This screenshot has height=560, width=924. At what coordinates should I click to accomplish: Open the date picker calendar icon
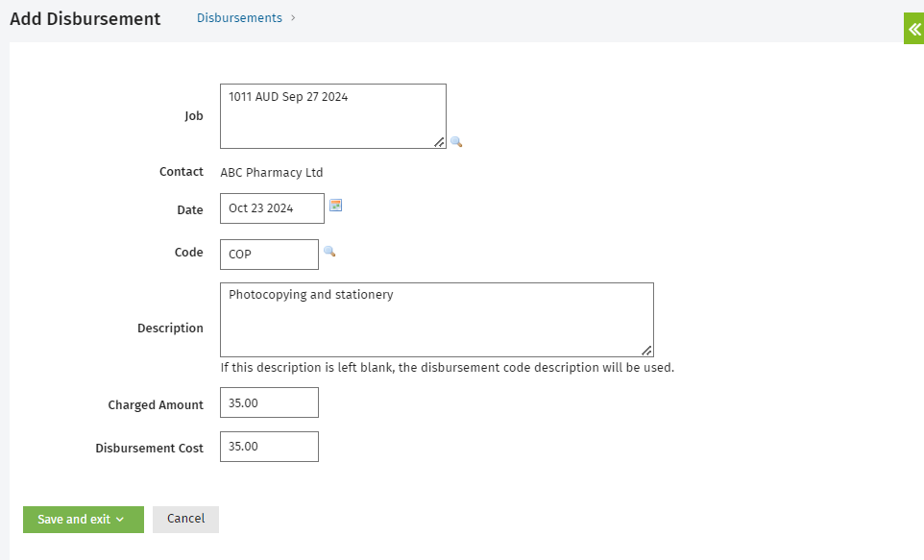tap(336, 206)
